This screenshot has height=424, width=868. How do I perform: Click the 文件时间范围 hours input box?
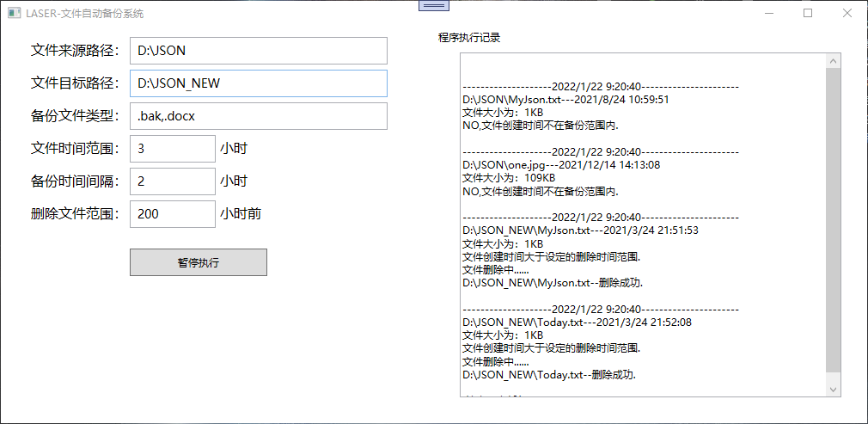pyautogui.click(x=172, y=149)
